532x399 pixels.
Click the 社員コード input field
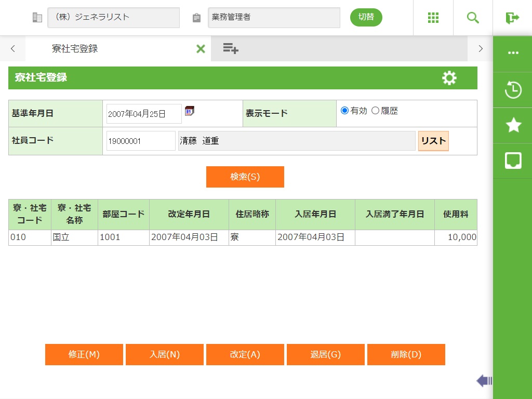(141, 141)
